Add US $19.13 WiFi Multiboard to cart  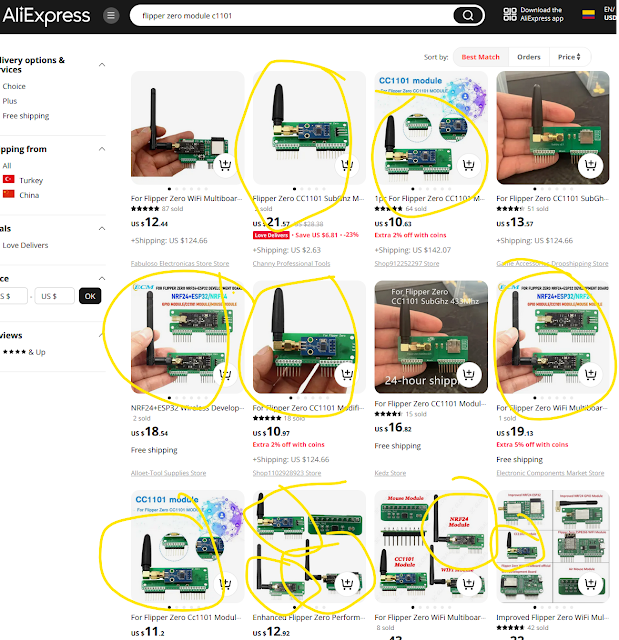tap(590, 374)
